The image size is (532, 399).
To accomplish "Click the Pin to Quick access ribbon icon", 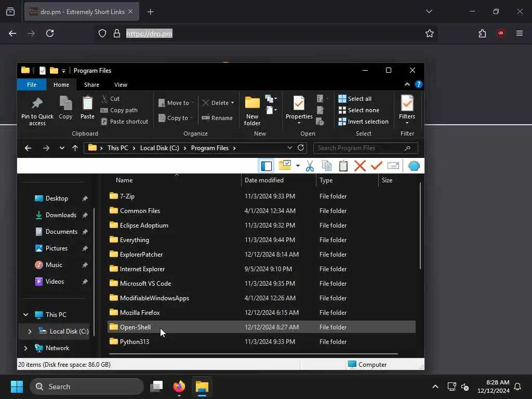I will coord(37,111).
